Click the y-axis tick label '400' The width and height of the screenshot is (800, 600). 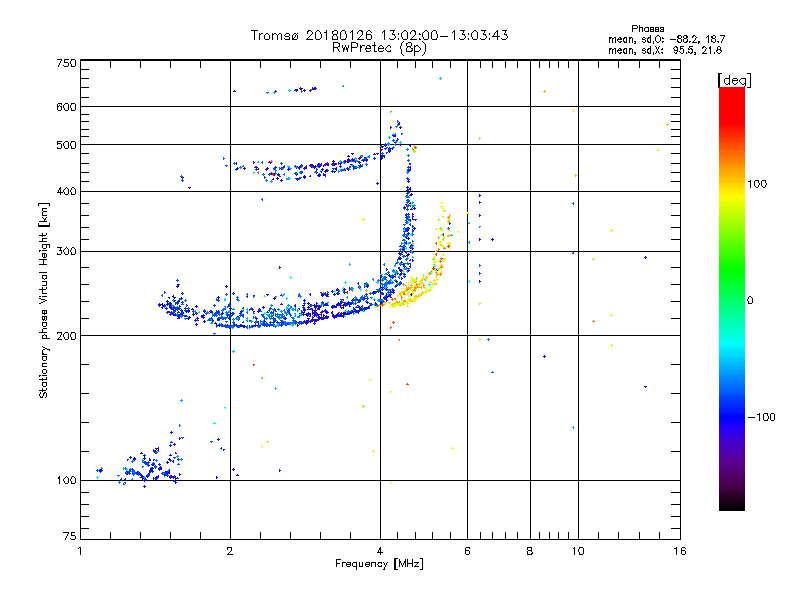tap(66, 191)
